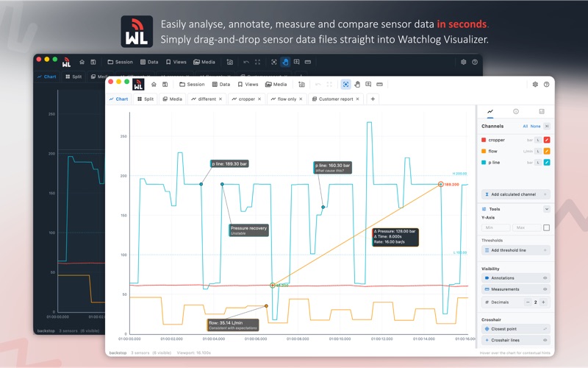The width and height of the screenshot is (588, 368).
Task: Open the Media menu in front window toolbar
Action: coord(276,85)
